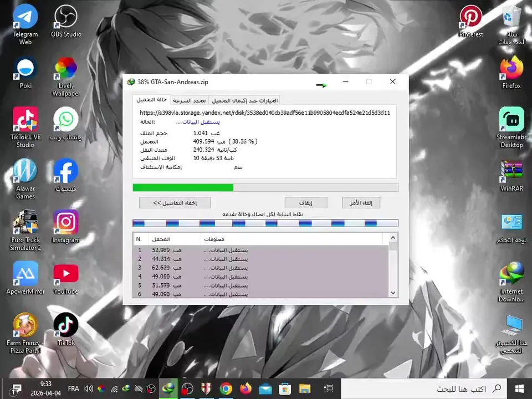Click the FRA language indicator
Image resolution: width=532 pixels, height=399 pixels.
pyautogui.click(x=73, y=388)
